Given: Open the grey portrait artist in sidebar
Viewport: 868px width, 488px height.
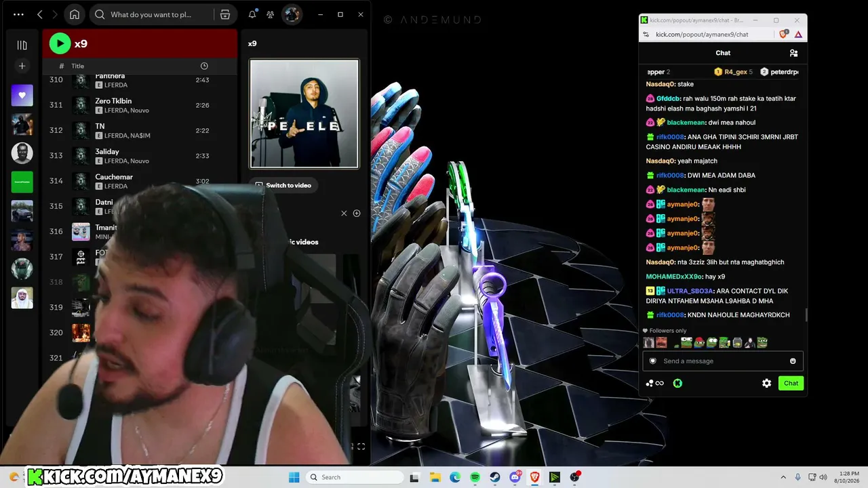Looking at the screenshot, I should (x=22, y=153).
